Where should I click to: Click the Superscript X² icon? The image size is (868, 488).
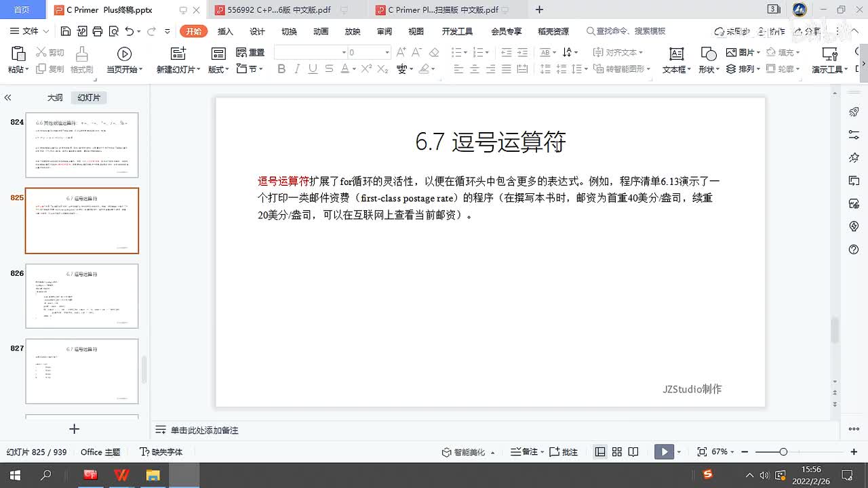pos(367,69)
